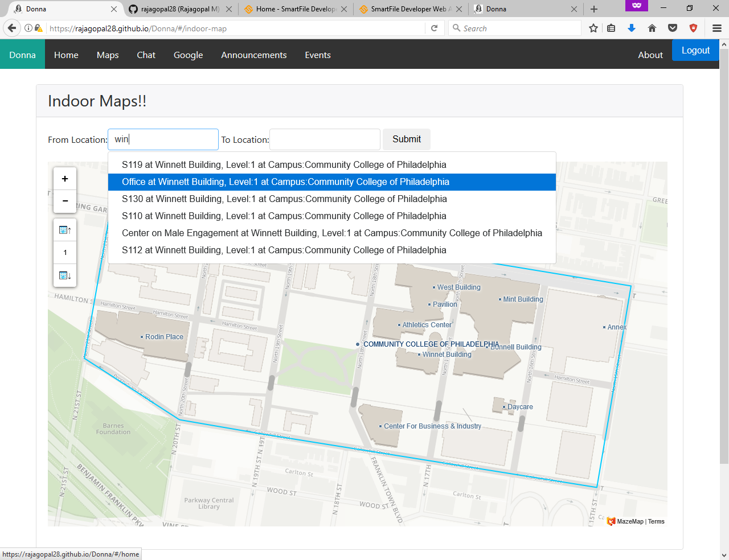Viewport: 729px width, 560px height.
Task: Show site information icon in address bar
Action: click(x=28, y=28)
